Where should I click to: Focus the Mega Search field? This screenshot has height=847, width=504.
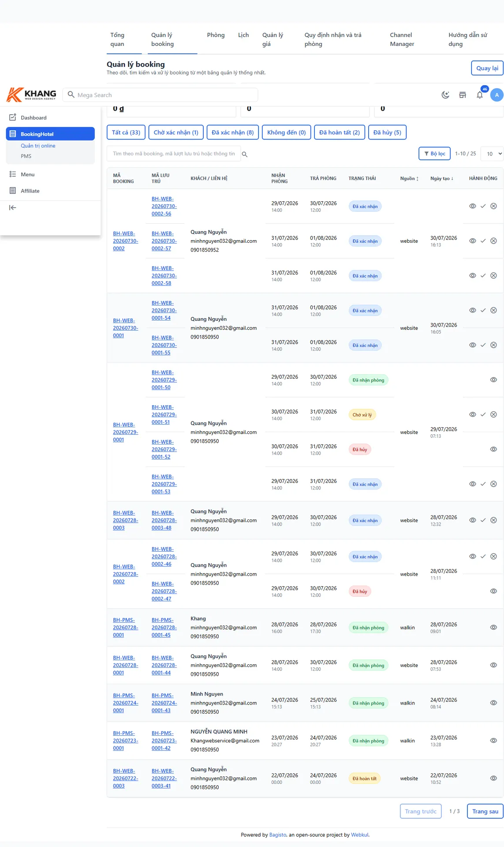tap(161, 95)
